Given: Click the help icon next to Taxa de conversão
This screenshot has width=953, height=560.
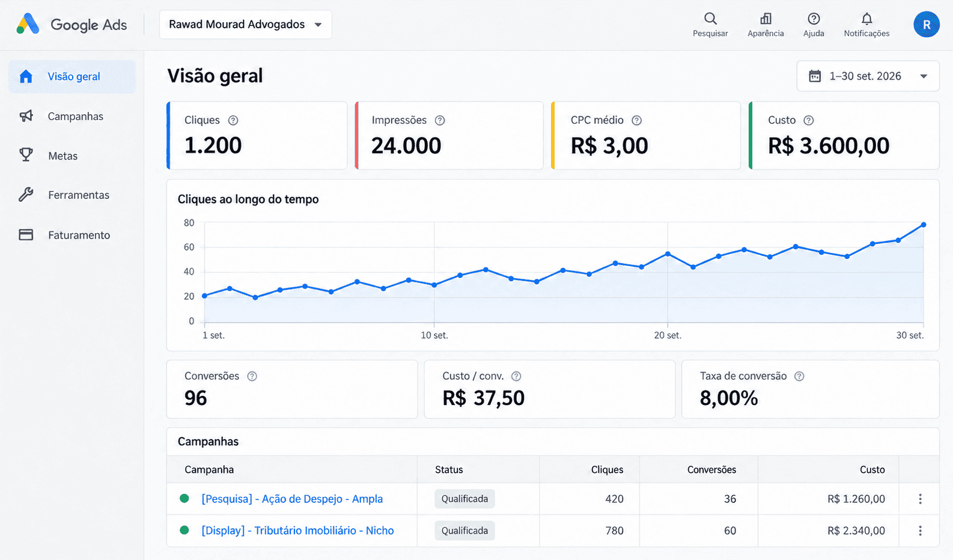Looking at the screenshot, I should point(799,376).
